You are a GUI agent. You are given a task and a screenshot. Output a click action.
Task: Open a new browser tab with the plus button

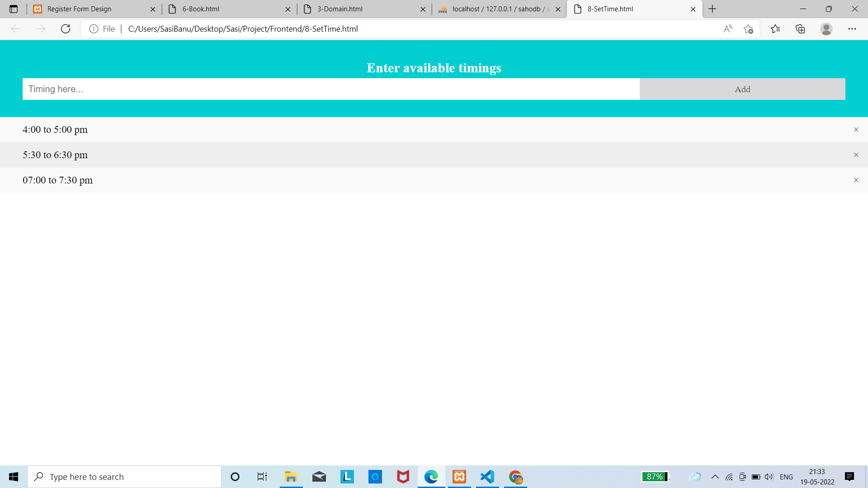tap(712, 9)
